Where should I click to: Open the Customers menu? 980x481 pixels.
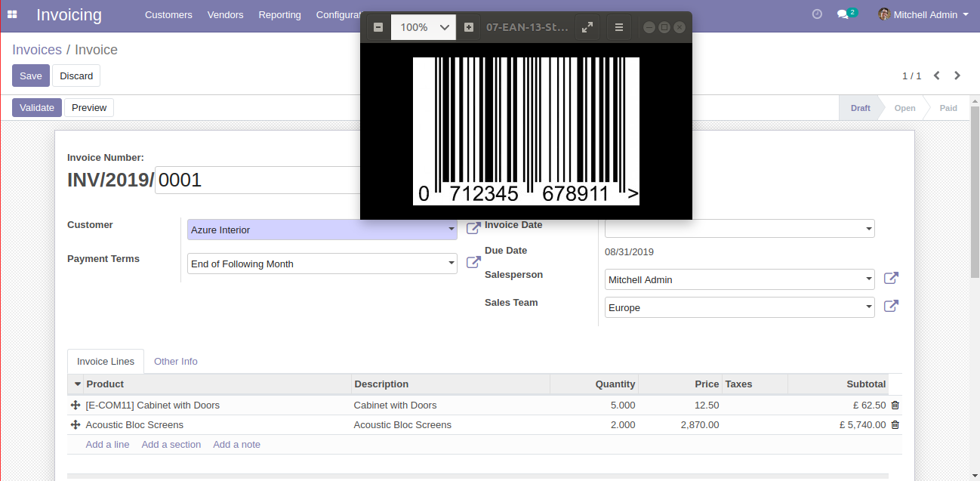[168, 14]
